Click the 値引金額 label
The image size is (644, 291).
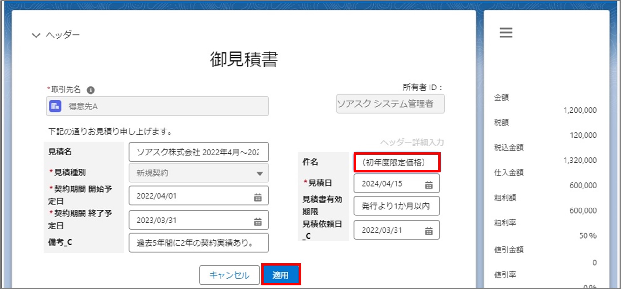click(x=509, y=250)
